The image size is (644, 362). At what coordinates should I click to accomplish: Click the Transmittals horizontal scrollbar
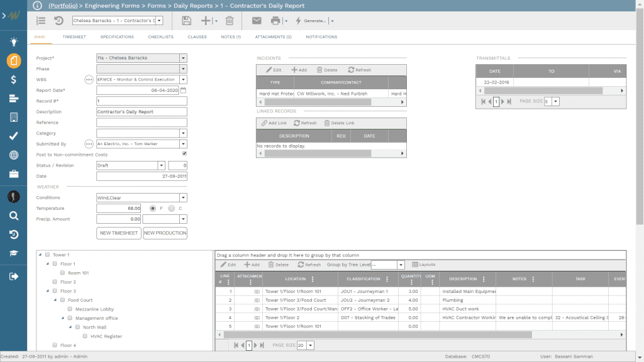[x=543, y=90]
